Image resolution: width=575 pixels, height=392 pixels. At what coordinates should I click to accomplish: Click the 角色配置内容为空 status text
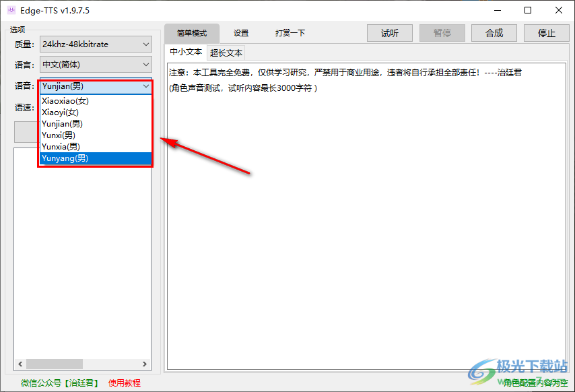(x=536, y=383)
